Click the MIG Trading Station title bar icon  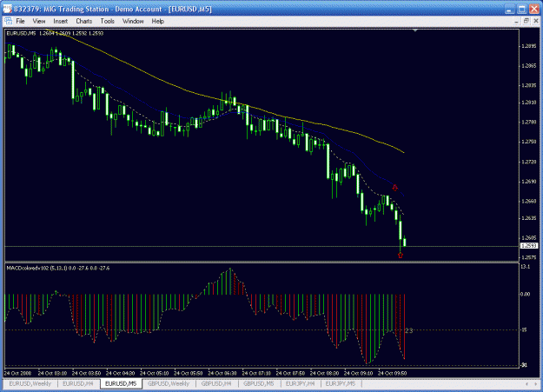[7, 9]
